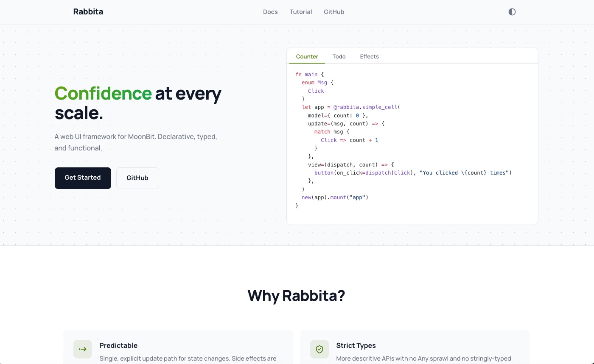Click the "view=(dispatch, count) => {" code line
Viewport: 594px width, 364px height.
(x=351, y=165)
